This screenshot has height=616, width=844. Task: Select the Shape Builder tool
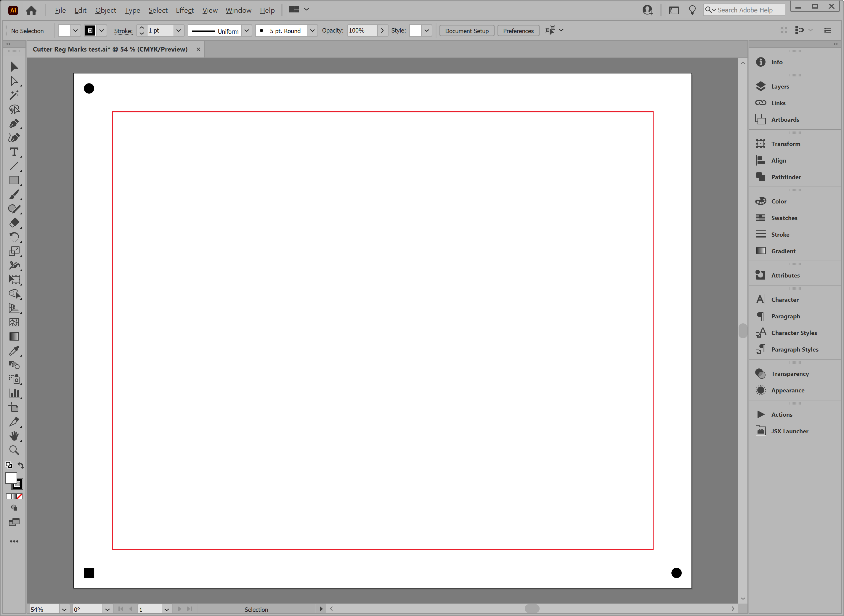coord(14,294)
